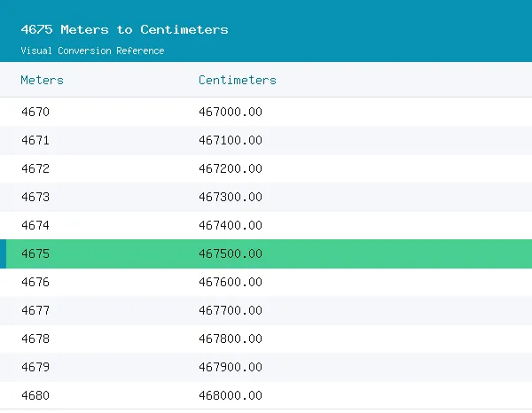Select the cell with 4673 meters
Screen dimensions: 532x413
(x=35, y=197)
